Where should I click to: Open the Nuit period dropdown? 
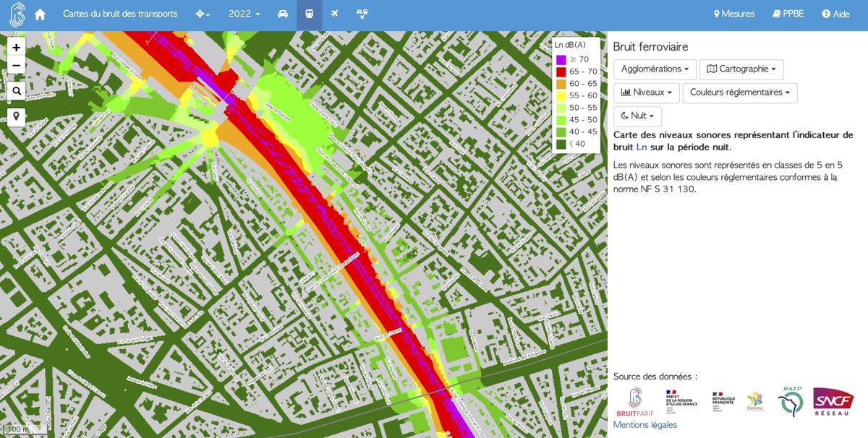[x=637, y=116]
